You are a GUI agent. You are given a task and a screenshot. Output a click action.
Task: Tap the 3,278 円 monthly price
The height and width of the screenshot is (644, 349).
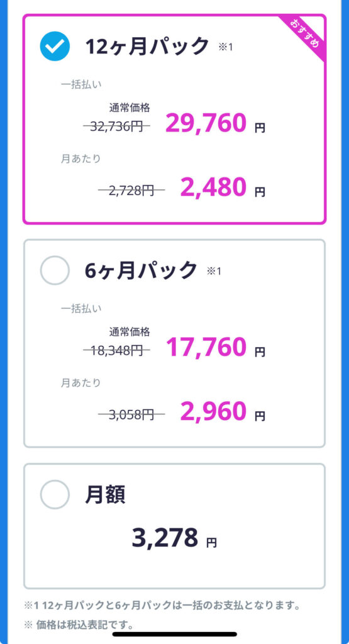(174, 538)
